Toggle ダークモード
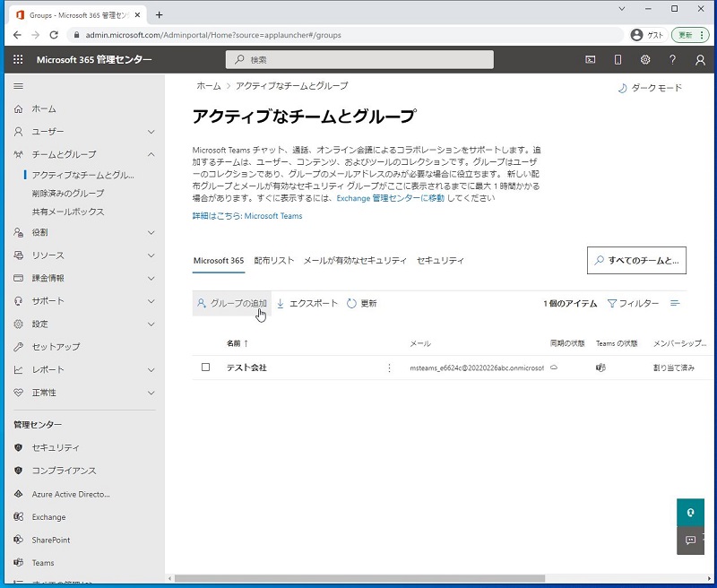717x588 pixels. tap(650, 88)
